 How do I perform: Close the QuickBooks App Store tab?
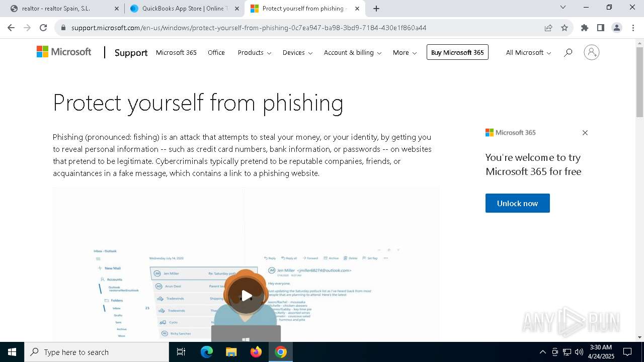[237, 9]
